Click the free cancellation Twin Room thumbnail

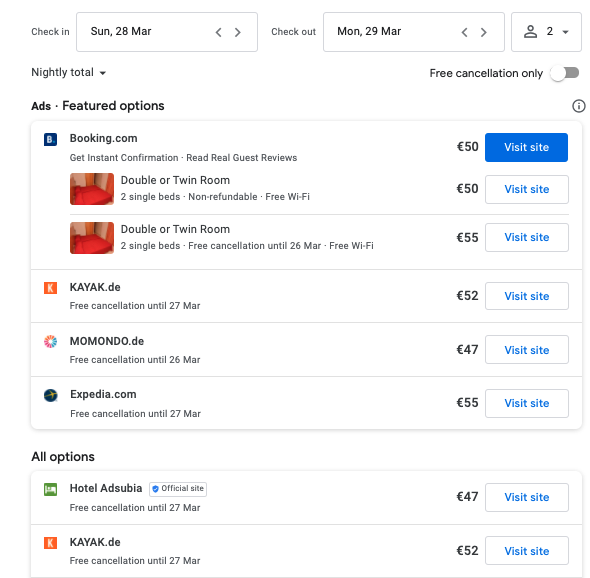(x=92, y=238)
